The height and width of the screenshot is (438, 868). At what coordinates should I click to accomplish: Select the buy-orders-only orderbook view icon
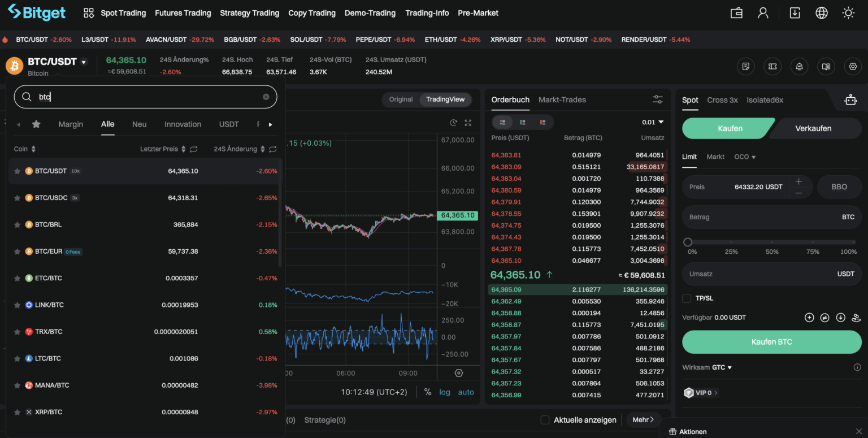pyautogui.click(x=522, y=122)
